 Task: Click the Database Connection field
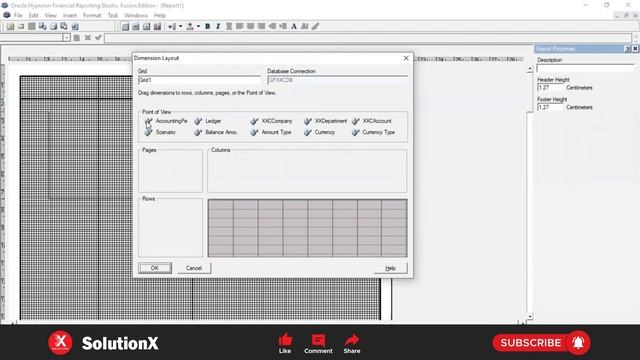pyautogui.click(x=338, y=80)
